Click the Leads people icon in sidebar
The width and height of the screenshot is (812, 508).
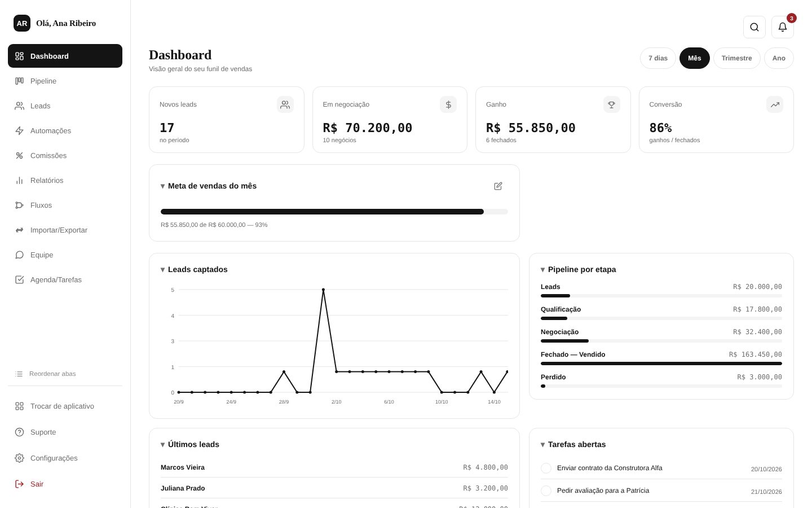pos(19,106)
